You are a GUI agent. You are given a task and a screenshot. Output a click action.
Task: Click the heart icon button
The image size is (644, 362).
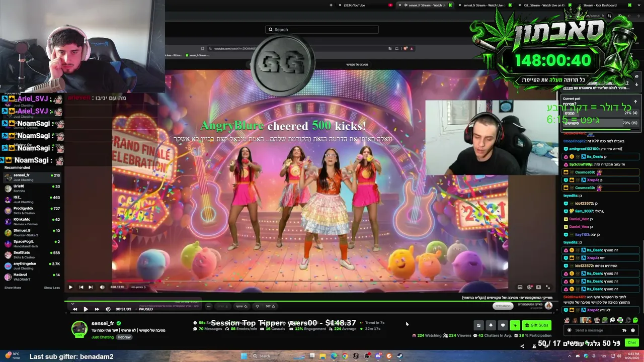(x=503, y=325)
